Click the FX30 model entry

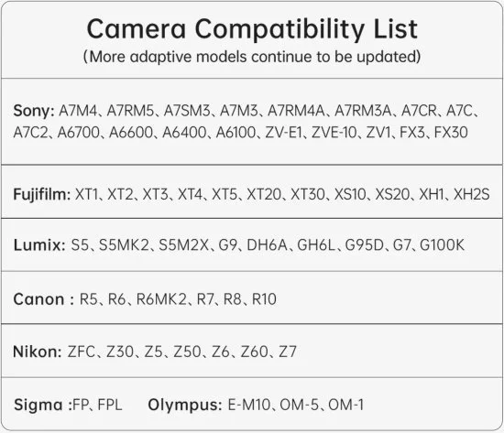pyautogui.click(x=451, y=133)
